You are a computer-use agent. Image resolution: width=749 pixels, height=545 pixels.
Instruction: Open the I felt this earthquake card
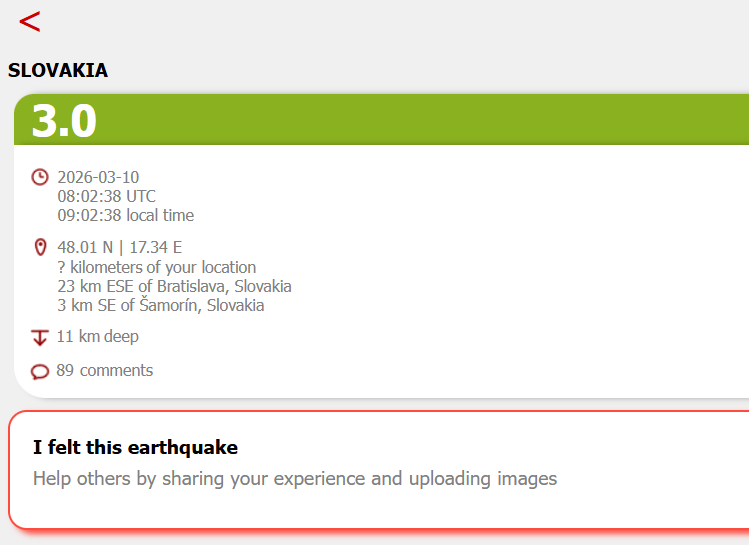tap(379, 470)
